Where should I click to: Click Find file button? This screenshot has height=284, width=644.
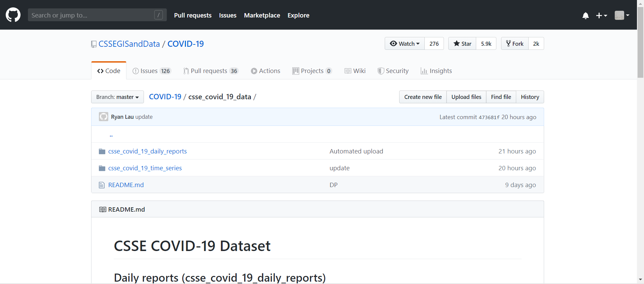[501, 97]
